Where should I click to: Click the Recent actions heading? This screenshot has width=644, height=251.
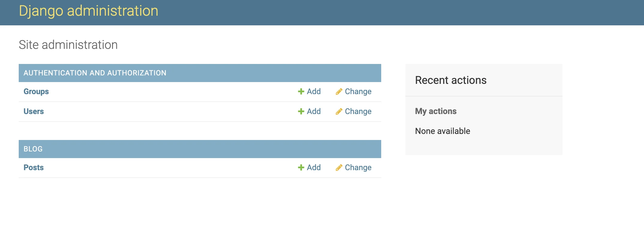tap(451, 80)
